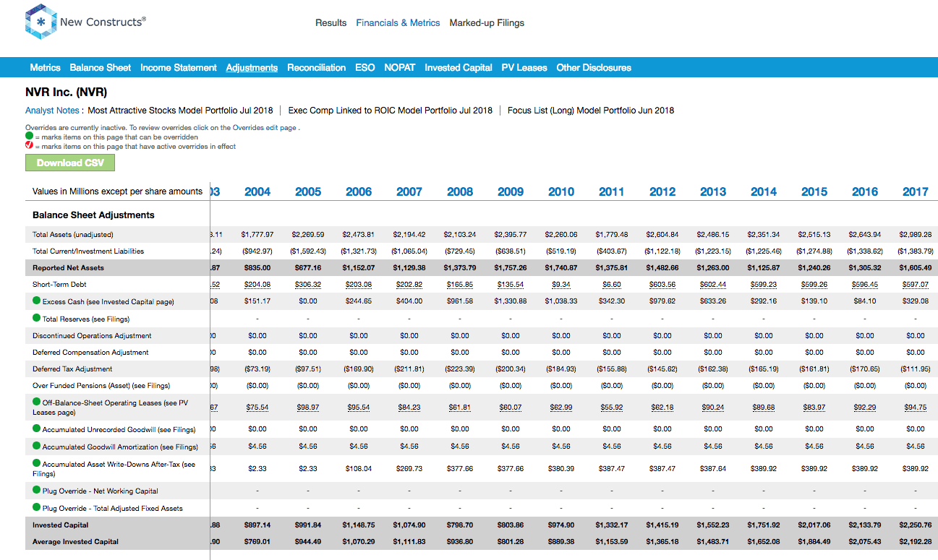Open the ESO tab
Image resolution: width=938 pixels, height=560 pixels.
(x=365, y=67)
